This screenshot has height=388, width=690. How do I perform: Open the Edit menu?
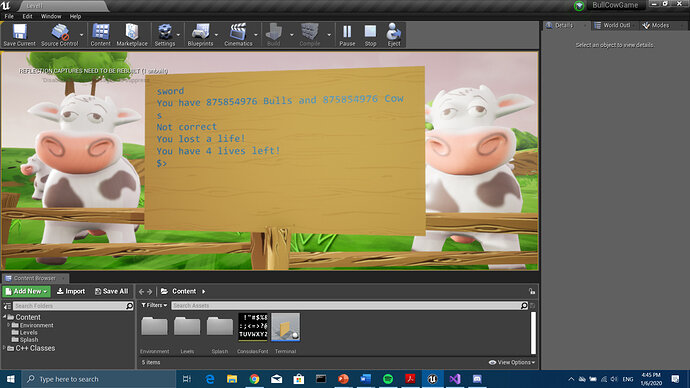click(27, 16)
